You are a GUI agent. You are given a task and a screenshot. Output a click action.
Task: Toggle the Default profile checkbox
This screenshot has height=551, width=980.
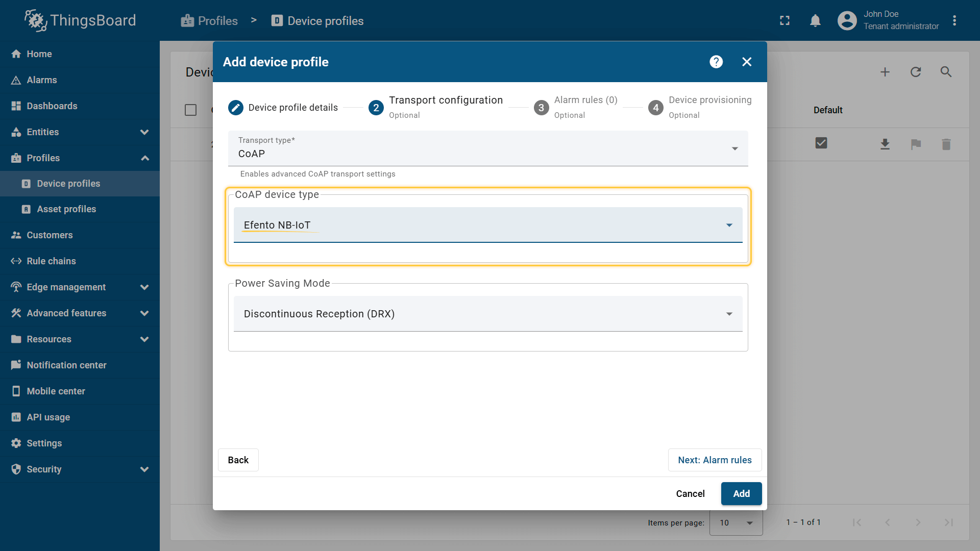(x=821, y=143)
